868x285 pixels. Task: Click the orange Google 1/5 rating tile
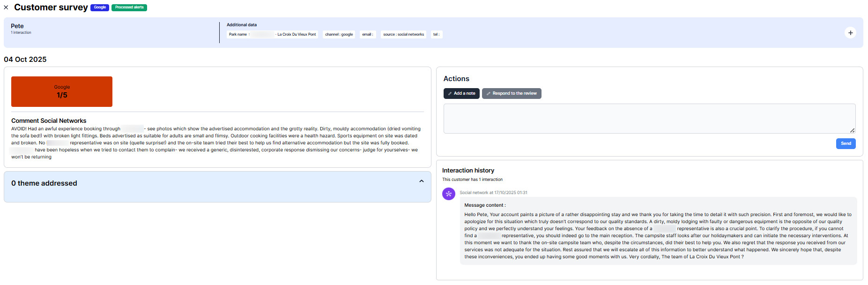coord(62,91)
